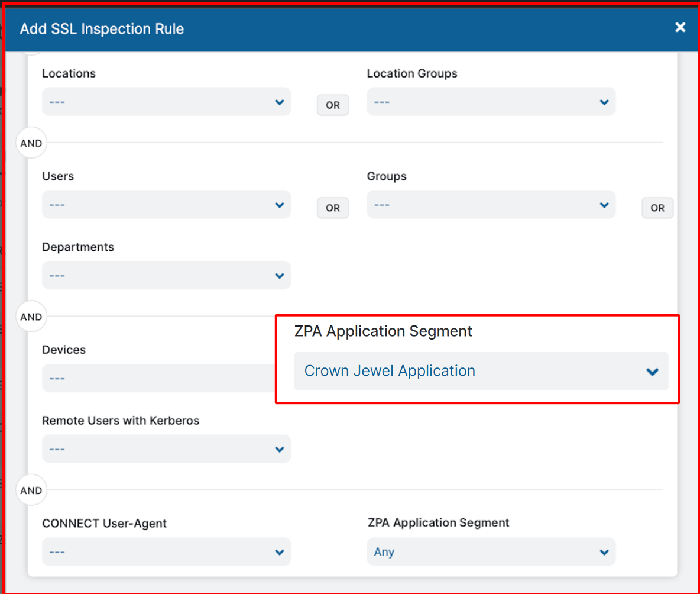This screenshot has width=700, height=594.
Task: Toggle the OR right of Groups dropdown
Action: pyautogui.click(x=657, y=208)
